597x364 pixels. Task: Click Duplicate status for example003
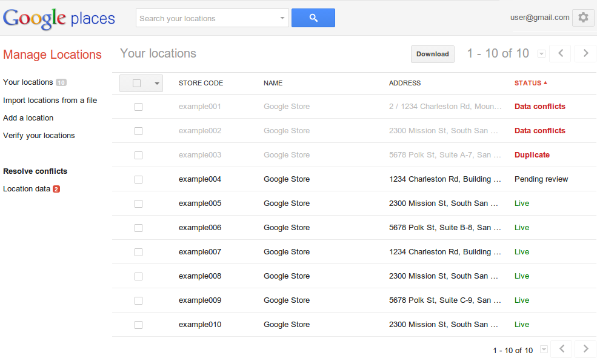point(532,155)
